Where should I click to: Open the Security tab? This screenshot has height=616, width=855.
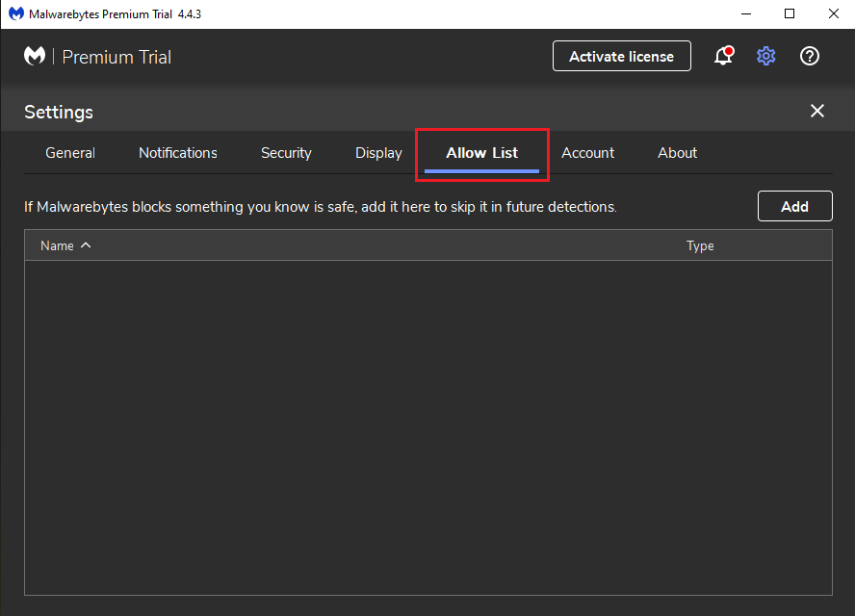tap(286, 153)
